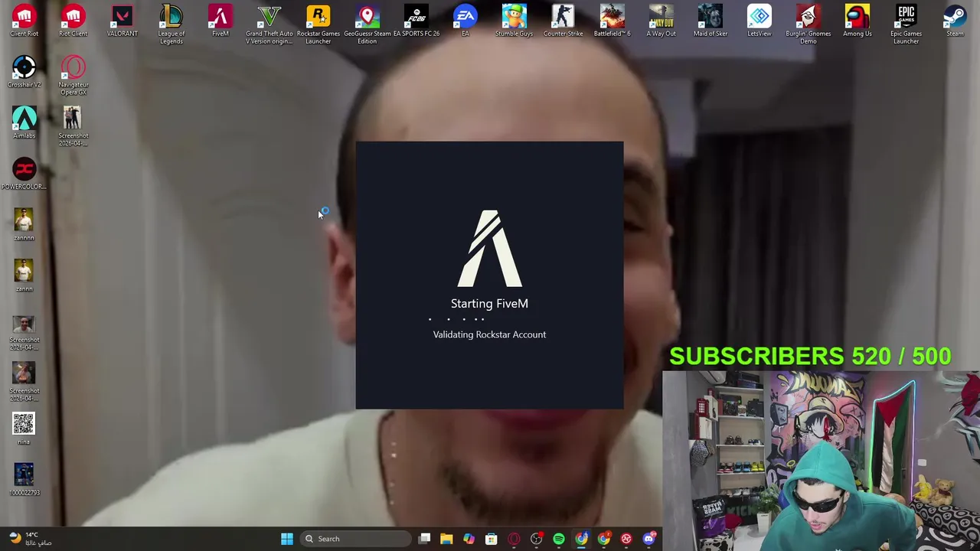Select the 1000022793 image file
This screenshot has height=551, width=980.
(x=24, y=480)
